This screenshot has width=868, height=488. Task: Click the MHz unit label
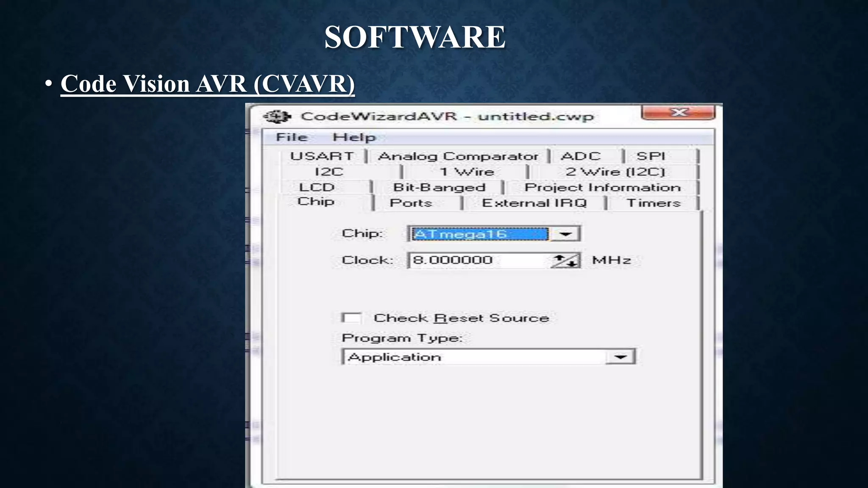[x=612, y=260]
